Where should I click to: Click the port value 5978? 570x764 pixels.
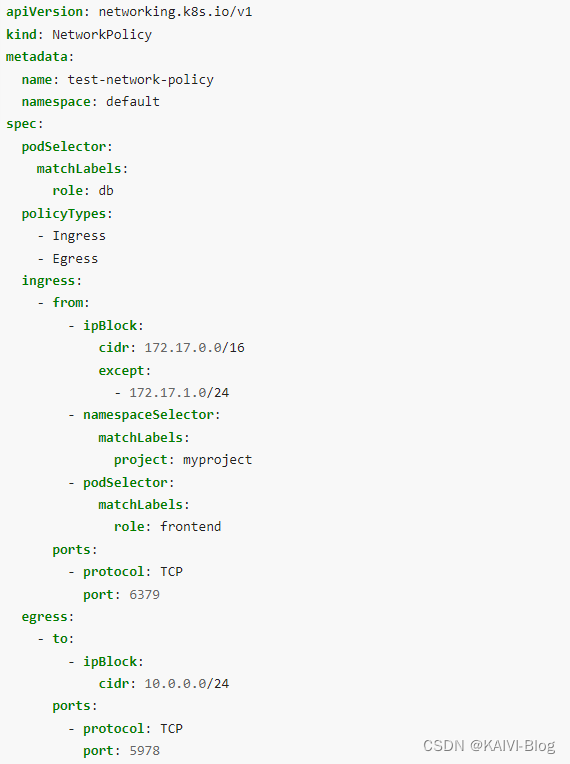click(144, 750)
